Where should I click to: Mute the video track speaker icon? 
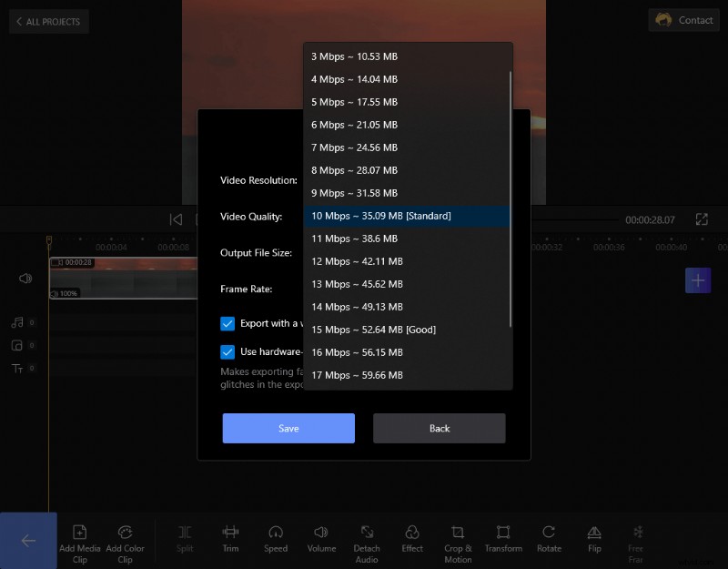tap(25, 279)
